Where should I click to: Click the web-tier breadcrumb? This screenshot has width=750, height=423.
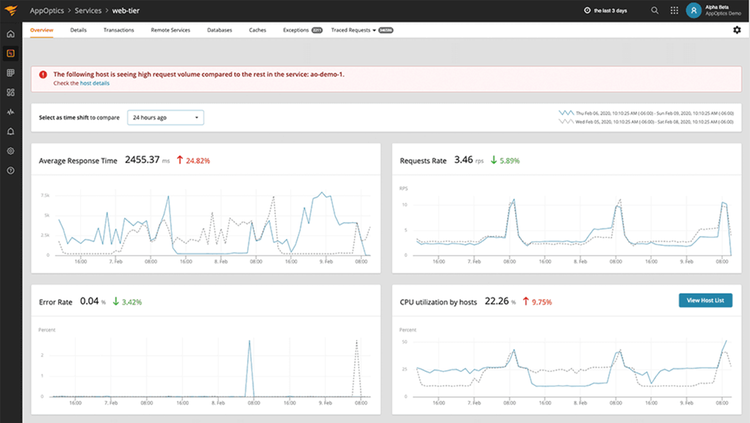(x=126, y=11)
